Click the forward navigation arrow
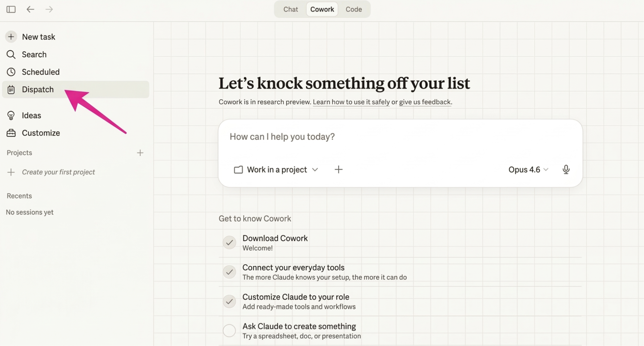Viewport: 644px width, 346px height. tap(49, 9)
